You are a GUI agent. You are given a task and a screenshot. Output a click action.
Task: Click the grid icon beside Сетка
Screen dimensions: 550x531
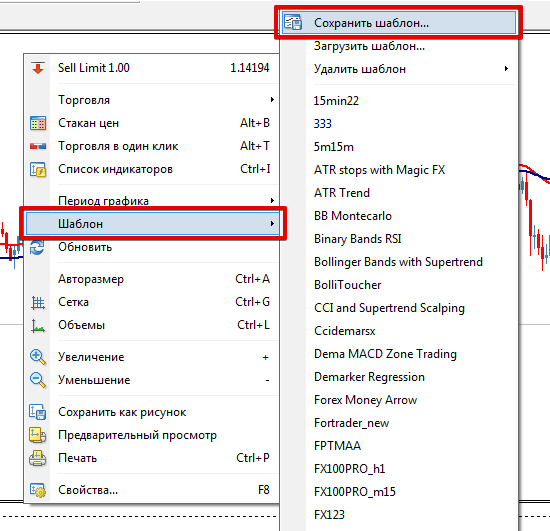pyautogui.click(x=38, y=302)
